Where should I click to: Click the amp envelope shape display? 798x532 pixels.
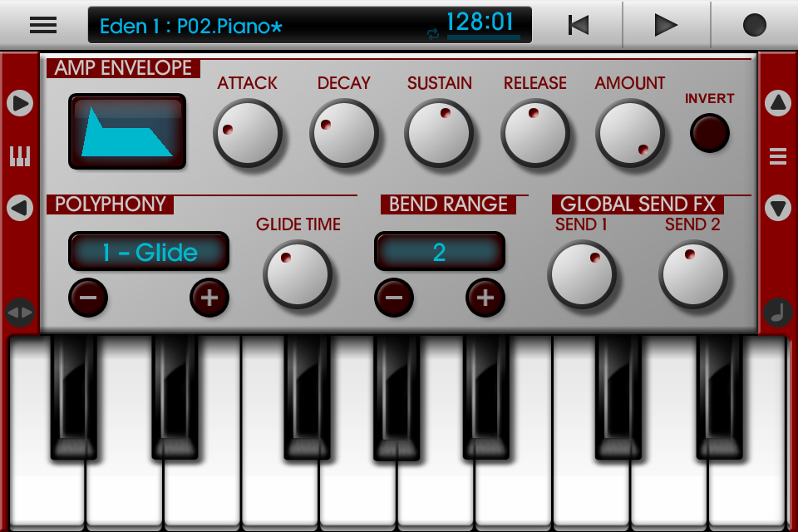[127, 131]
